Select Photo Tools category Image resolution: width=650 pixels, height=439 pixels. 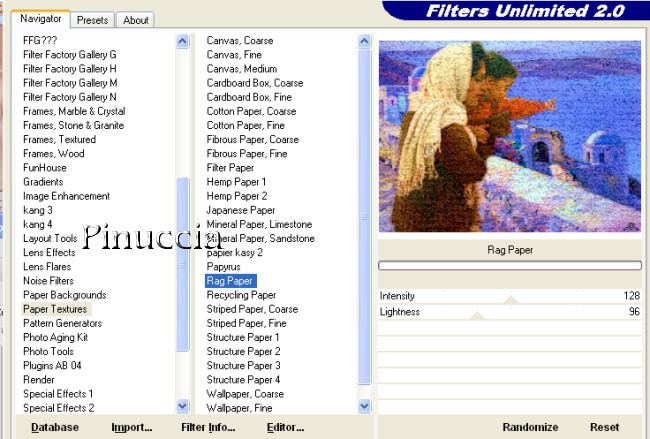point(49,352)
